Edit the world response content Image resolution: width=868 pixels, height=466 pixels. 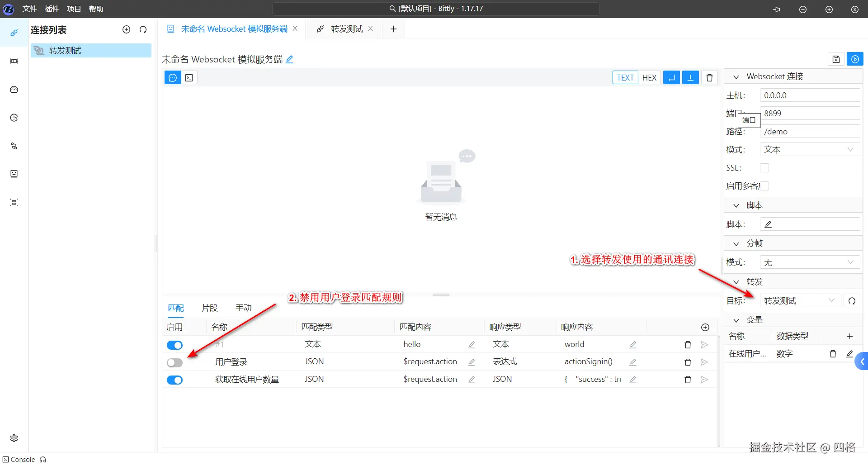point(633,345)
